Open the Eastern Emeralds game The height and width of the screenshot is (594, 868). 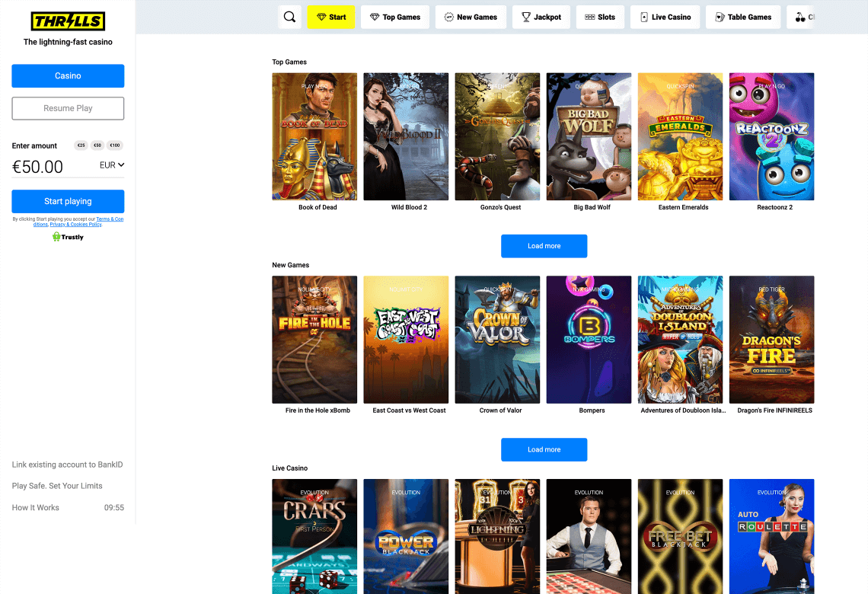[681, 137]
